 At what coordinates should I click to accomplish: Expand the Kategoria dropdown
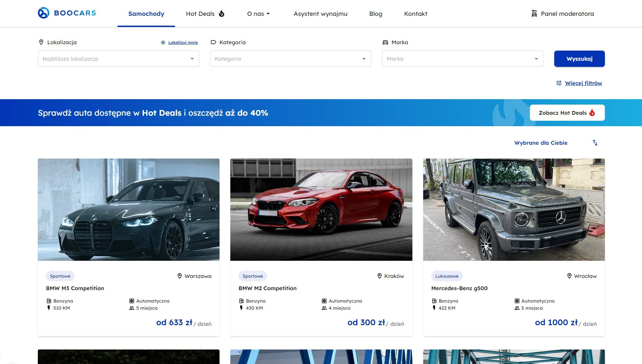click(x=290, y=59)
